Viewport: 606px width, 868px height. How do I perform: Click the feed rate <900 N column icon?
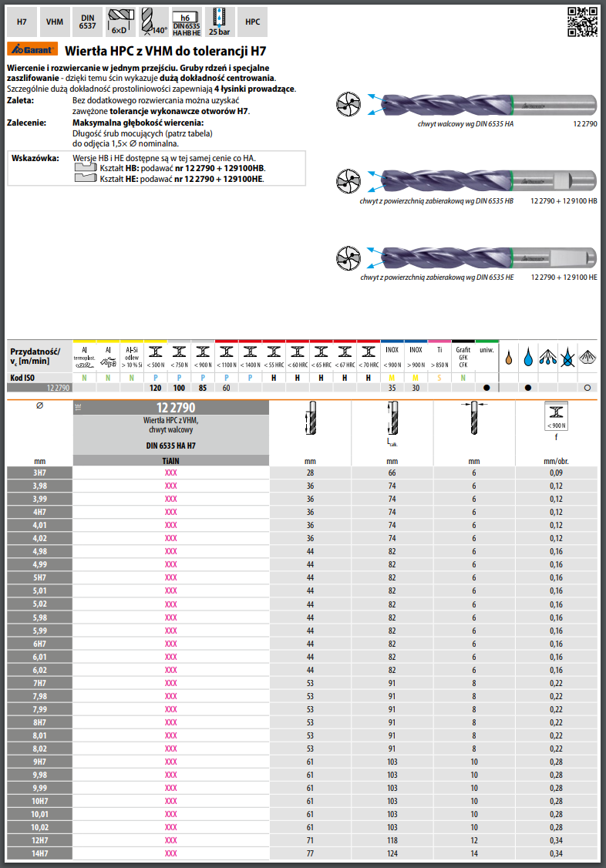[x=556, y=415]
